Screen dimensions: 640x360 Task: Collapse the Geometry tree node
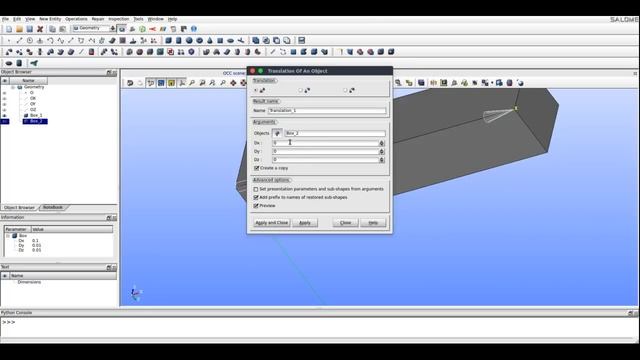[13, 87]
